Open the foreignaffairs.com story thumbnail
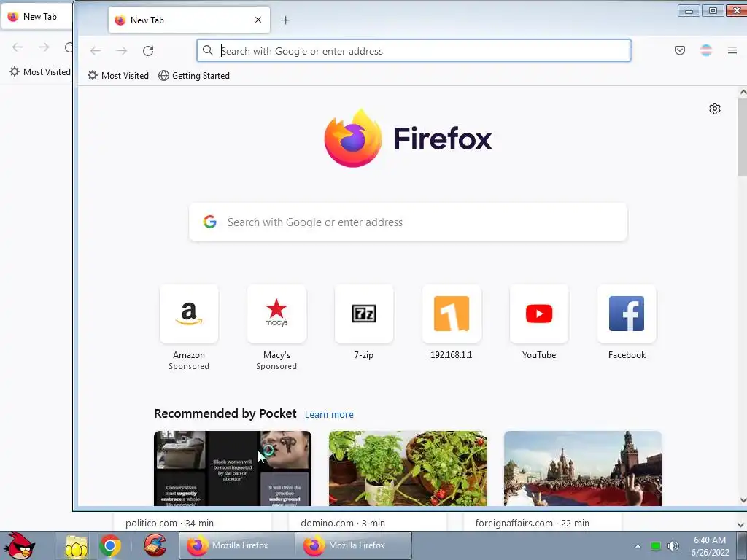The width and height of the screenshot is (747, 560). [583, 469]
